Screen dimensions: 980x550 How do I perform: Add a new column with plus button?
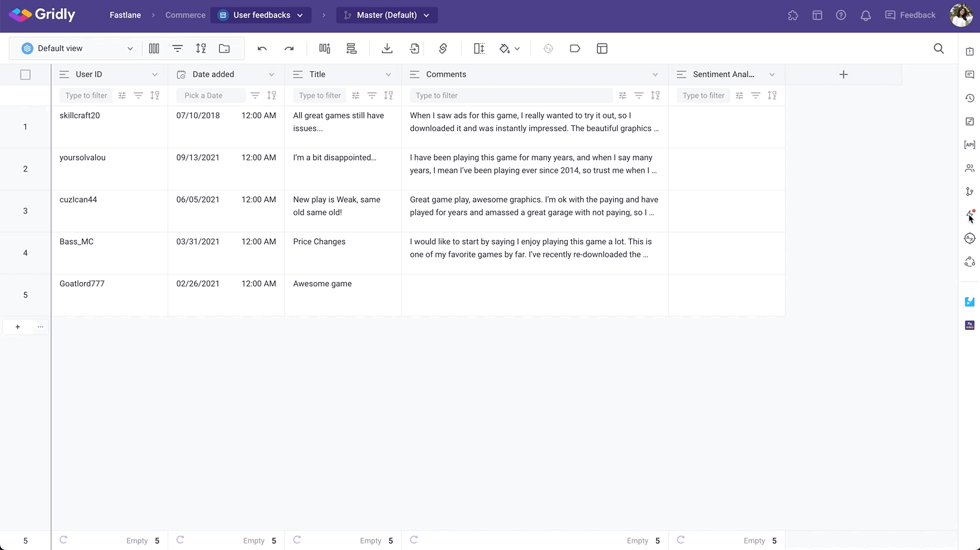843,75
